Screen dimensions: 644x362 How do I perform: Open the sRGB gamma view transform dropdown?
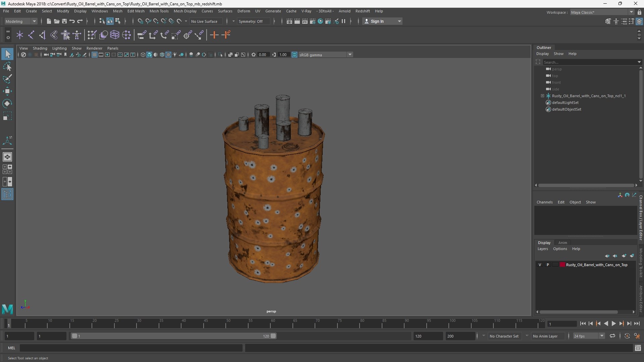(x=325, y=55)
